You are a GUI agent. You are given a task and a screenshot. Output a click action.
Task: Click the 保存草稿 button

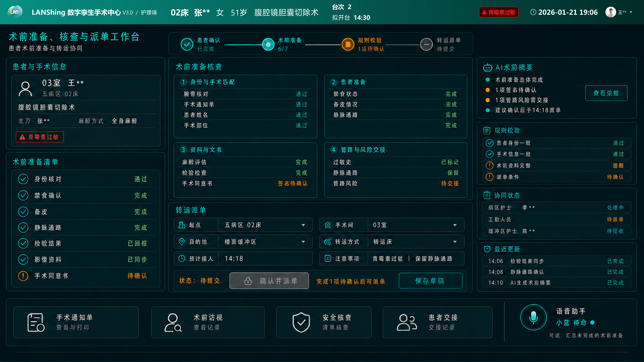[x=430, y=281]
